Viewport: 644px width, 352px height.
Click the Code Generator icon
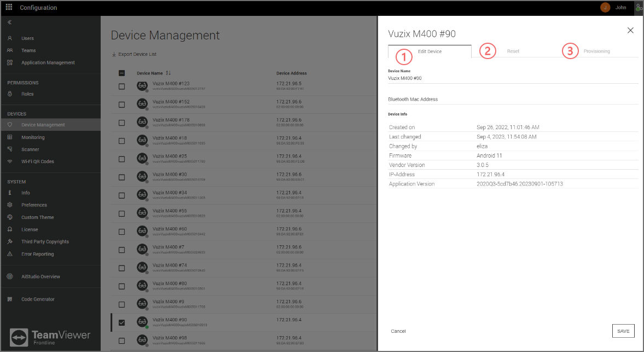10,299
